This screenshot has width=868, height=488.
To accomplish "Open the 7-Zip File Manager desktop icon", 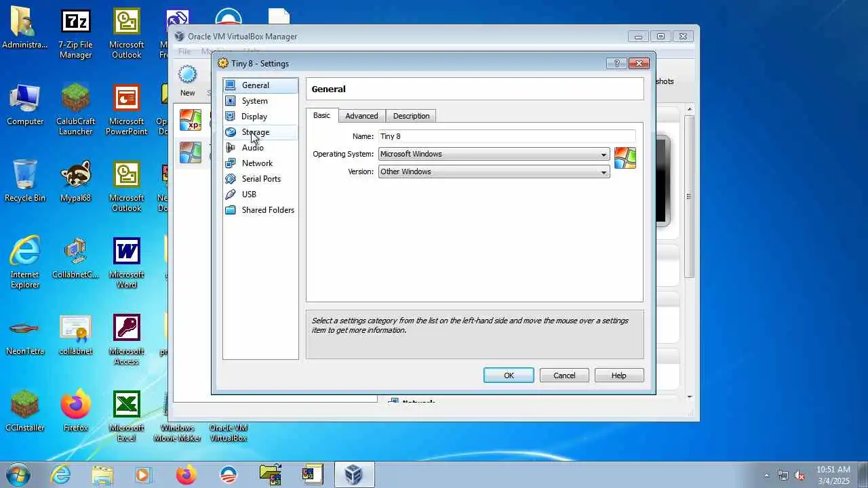I will [75, 34].
